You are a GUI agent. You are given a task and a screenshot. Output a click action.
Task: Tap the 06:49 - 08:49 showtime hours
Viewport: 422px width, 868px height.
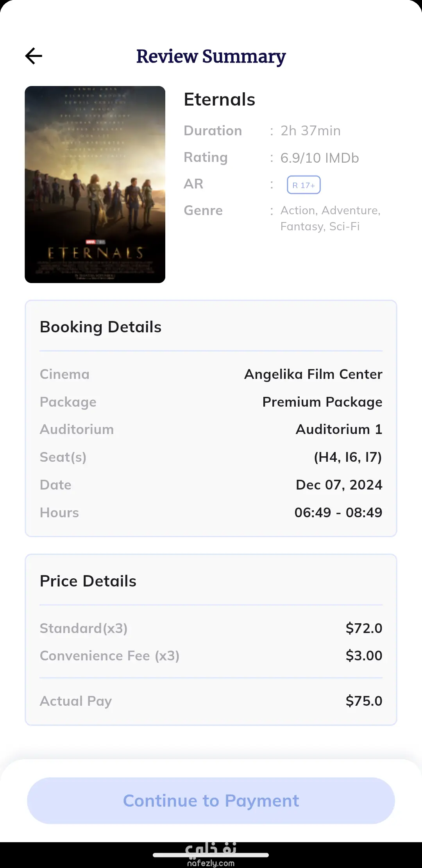click(x=338, y=512)
